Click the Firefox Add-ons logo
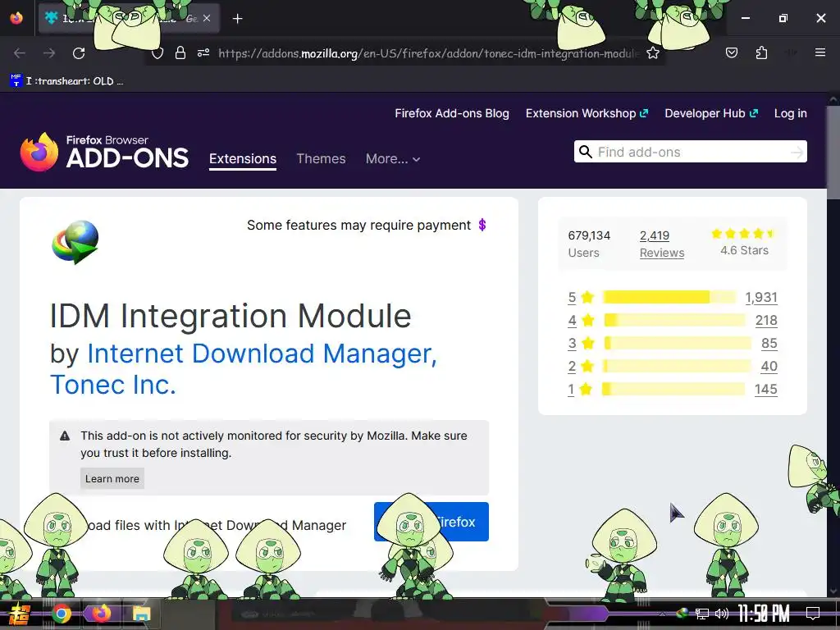Viewport: 840px width, 630px height. pos(104,152)
